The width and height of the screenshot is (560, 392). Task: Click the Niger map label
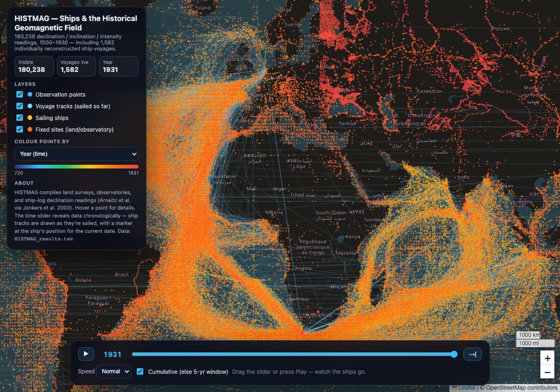tap(279, 189)
